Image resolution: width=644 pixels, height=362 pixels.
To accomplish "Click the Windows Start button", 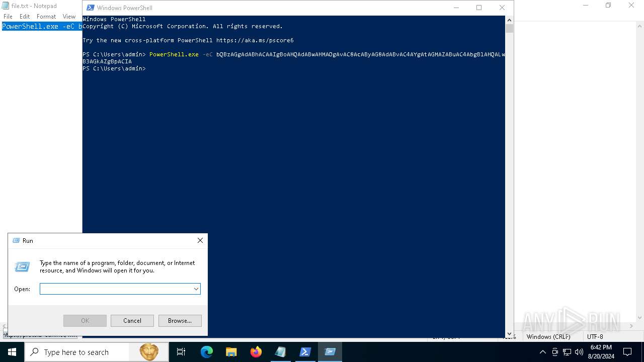I will click(x=12, y=352).
